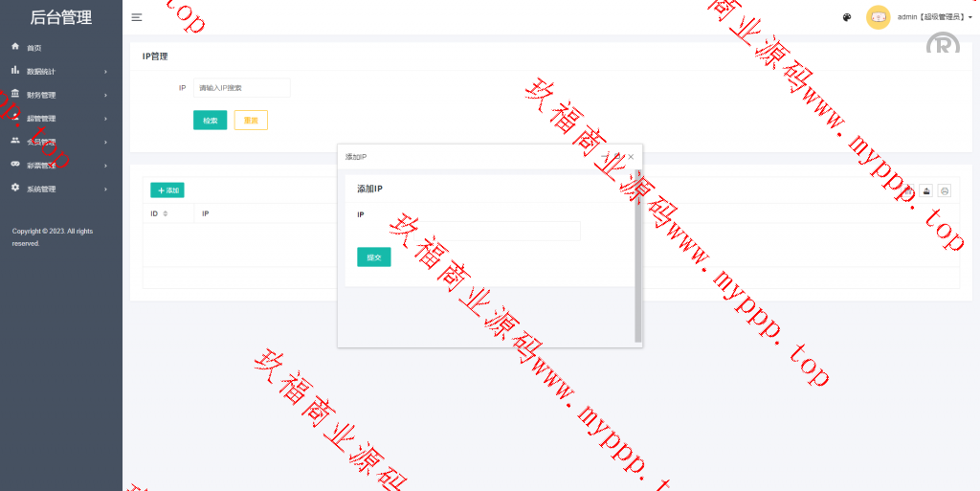This screenshot has width=980, height=491.
Task: Click the 首页 home icon in sidebar
Action: pos(15,47)
